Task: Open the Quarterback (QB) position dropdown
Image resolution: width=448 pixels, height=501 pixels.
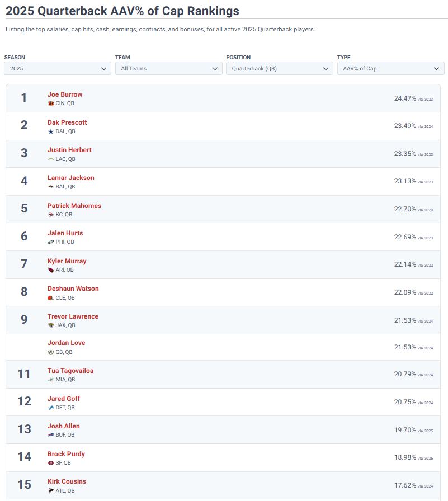Action: 279,68
